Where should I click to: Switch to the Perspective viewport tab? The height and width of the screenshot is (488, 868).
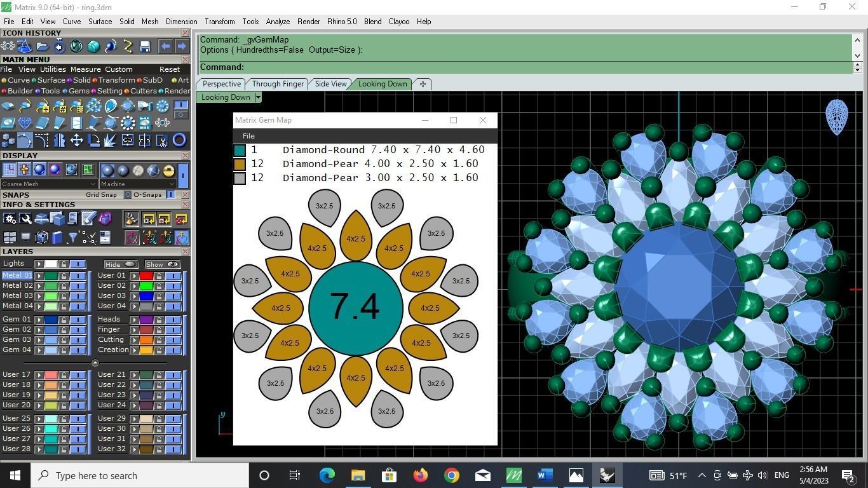221,84
